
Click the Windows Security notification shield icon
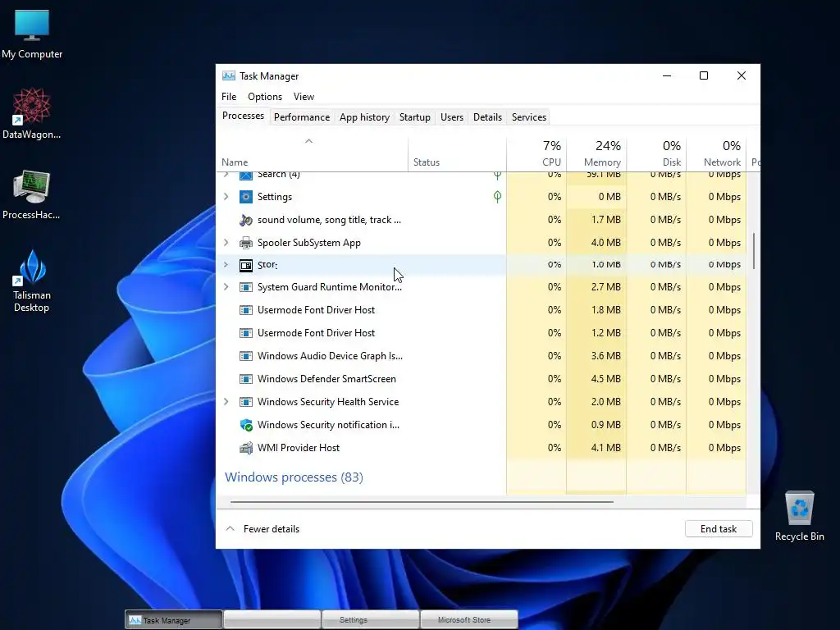pos(246,425)
